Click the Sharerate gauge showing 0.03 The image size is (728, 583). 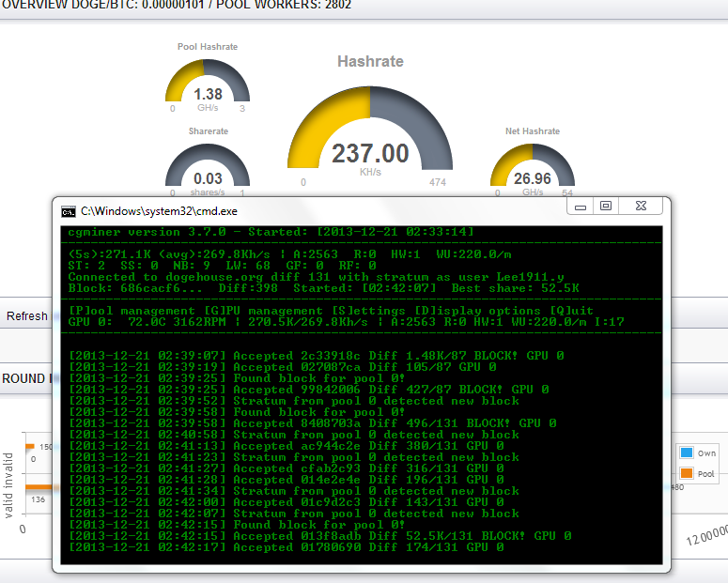[x=208, y=165]
